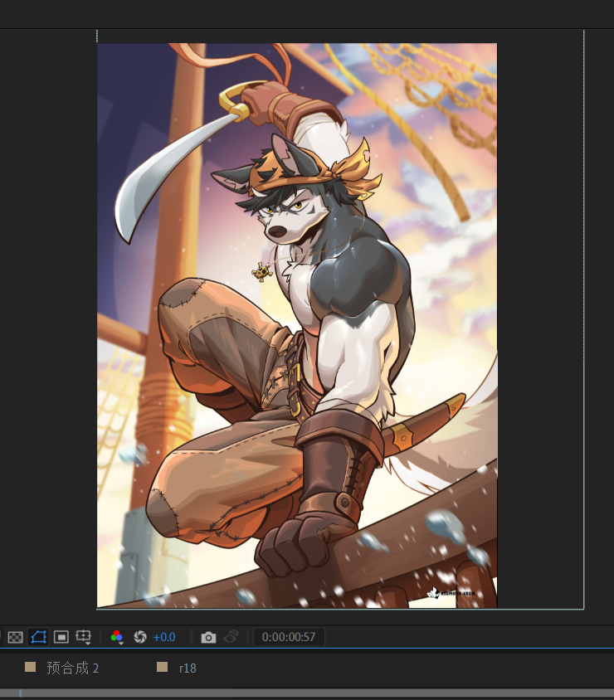614x700 pixels.
Task: Take a snapshot with camera icon
Action: 208,637
